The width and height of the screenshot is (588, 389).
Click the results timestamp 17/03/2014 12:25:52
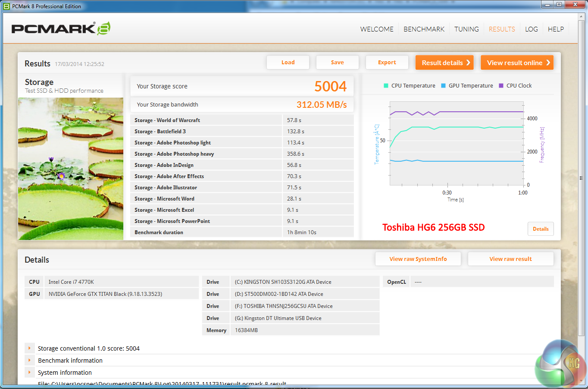(79, 64)
